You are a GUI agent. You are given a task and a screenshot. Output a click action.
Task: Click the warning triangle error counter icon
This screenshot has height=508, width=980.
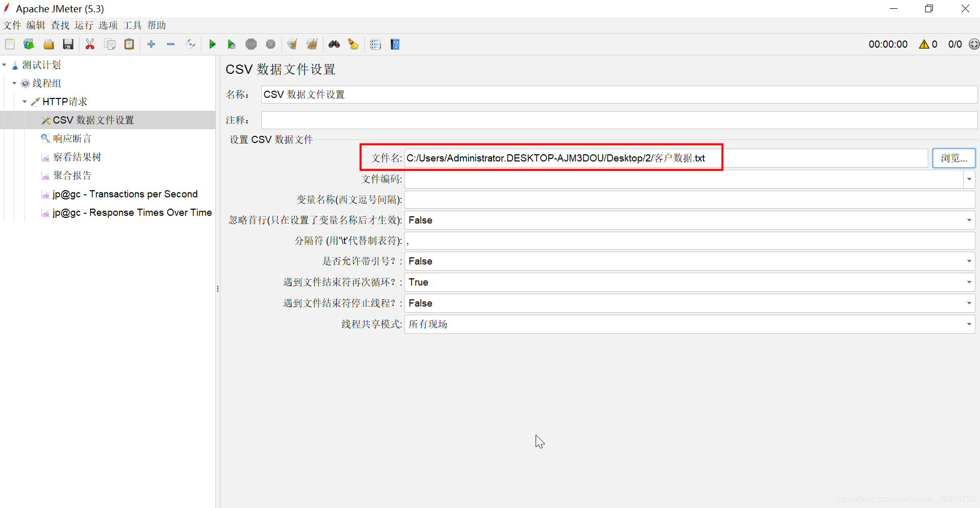(x=924, y=45)
